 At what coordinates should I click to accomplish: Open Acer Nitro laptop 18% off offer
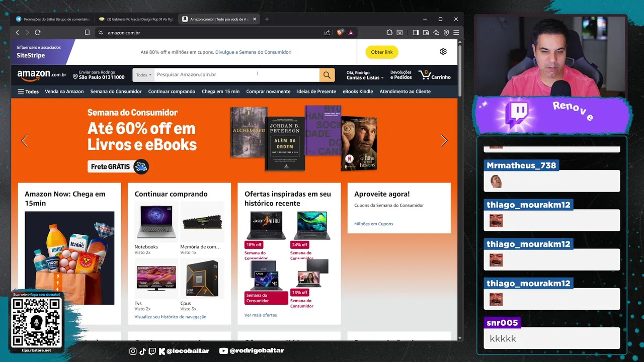[266, 226]
